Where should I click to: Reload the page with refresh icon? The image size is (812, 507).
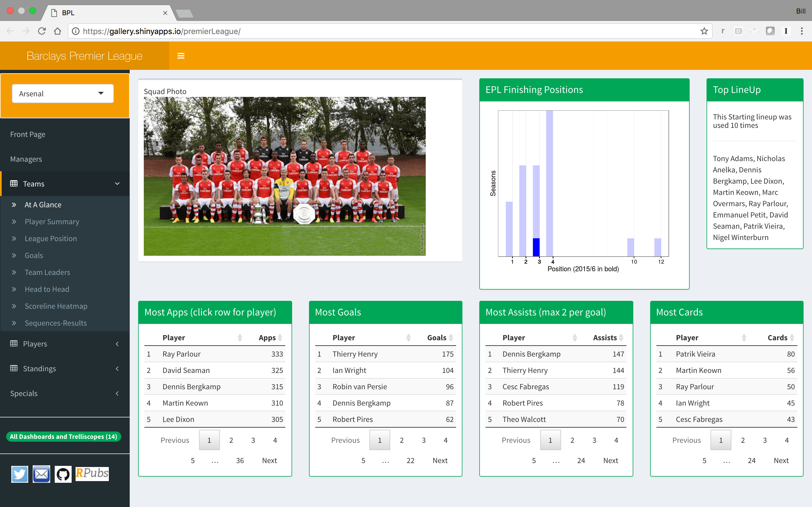point(42,31)
